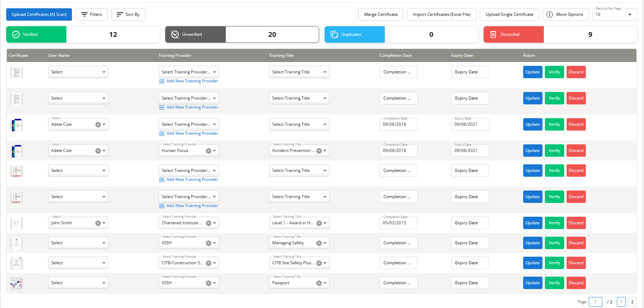
Task: Remove the Managing Safely training title
Action: (x=319, y=243)
